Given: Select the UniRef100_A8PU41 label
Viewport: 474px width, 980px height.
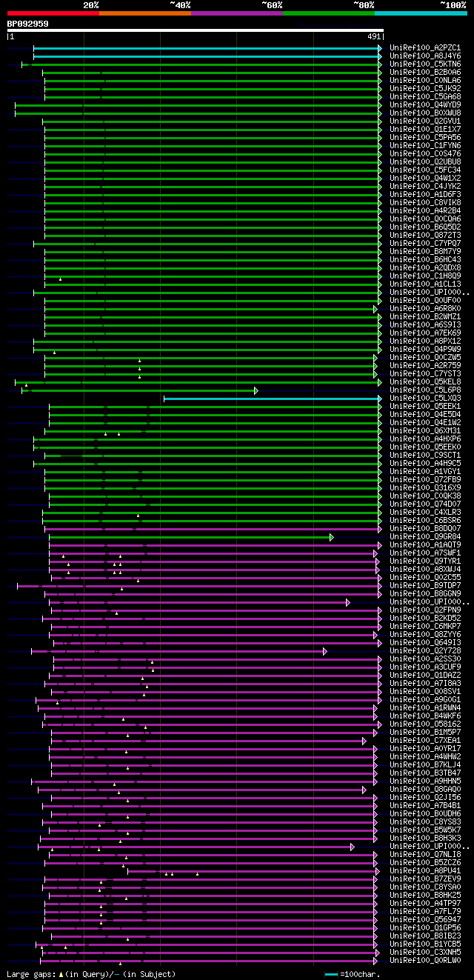Looking at the screenshot, I should [x=425, y=870].
